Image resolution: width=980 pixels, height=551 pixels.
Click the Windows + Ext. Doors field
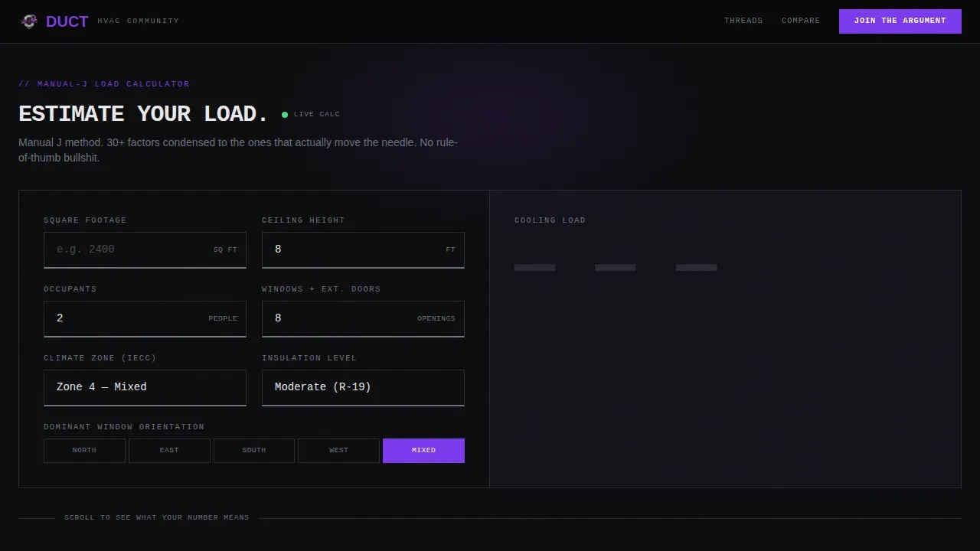363,319
